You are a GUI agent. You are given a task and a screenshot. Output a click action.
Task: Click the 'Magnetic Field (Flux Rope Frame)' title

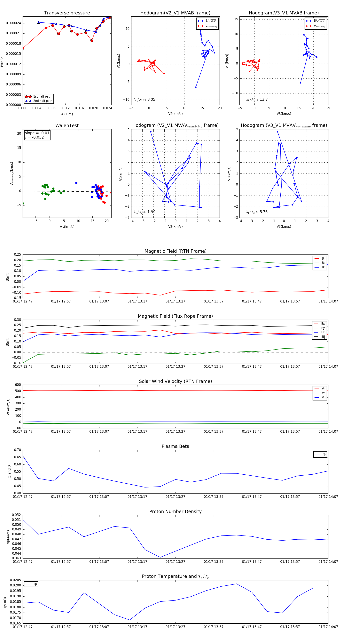[x=175, y=316]
